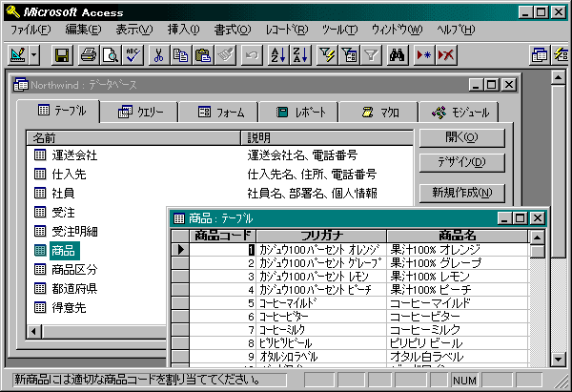
Task: Open the ツール(T) menu
Action: point(340,30)
